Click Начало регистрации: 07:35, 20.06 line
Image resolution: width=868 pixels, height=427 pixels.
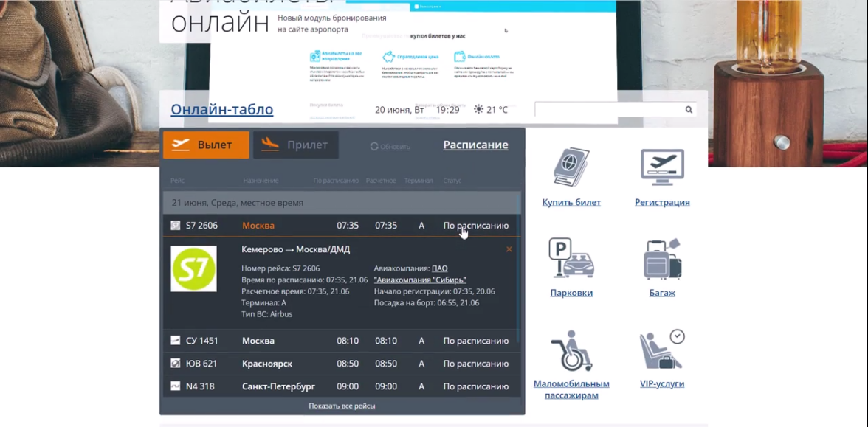[435, 291]
